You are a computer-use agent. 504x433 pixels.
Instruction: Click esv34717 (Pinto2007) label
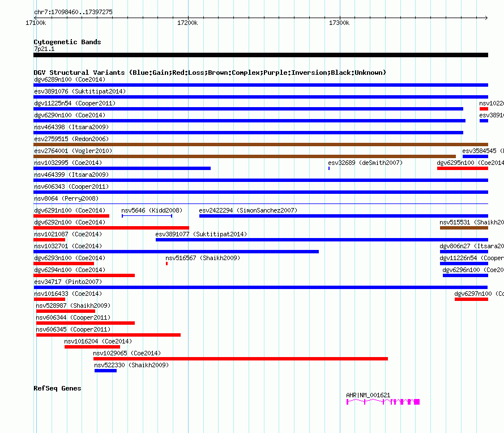coord(68,282)
